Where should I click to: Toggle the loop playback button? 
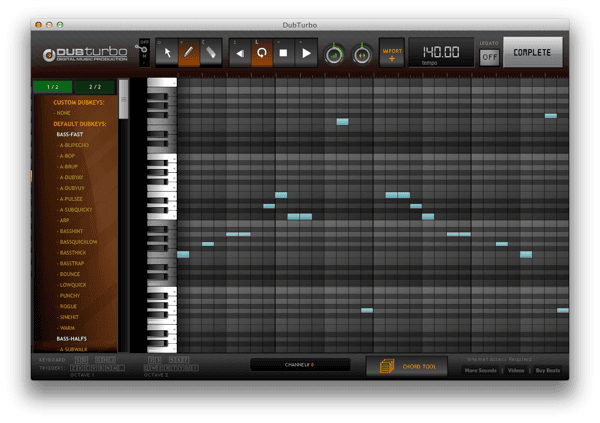[x=262, y=53]
